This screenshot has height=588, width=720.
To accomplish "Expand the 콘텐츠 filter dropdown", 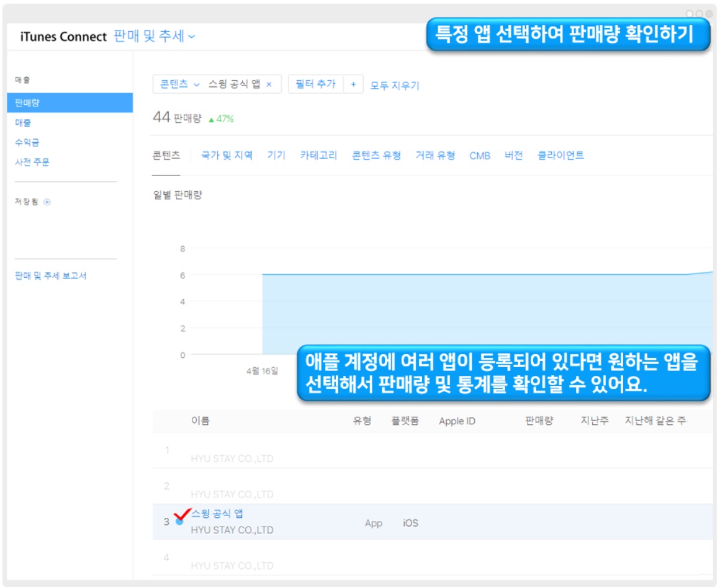I will click(x=179, y=84).
